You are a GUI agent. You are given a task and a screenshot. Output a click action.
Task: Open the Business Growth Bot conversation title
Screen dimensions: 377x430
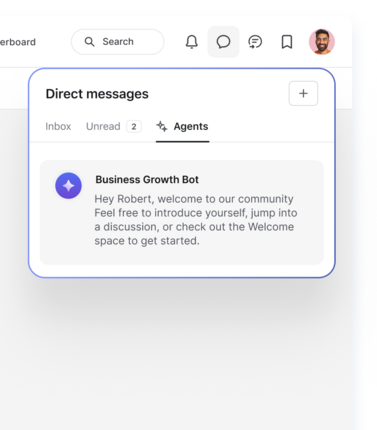click(147, 180)
